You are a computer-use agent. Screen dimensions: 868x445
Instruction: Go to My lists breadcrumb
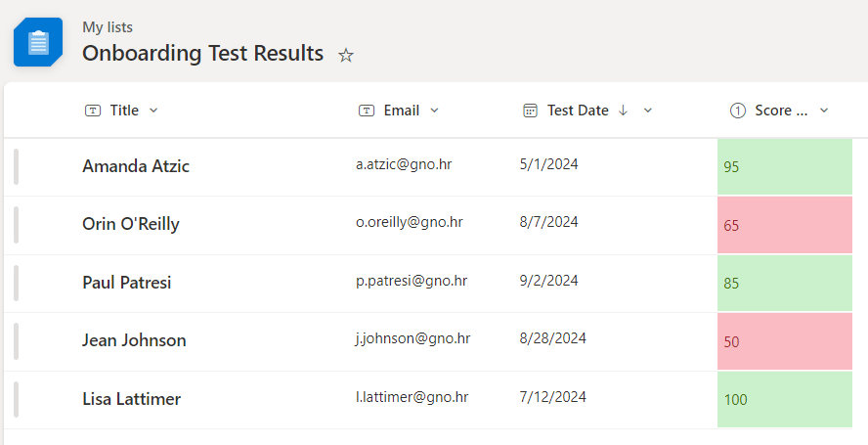coord(108,27)
